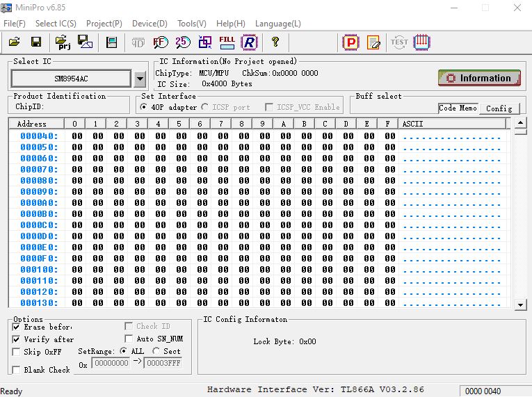
Task: Expand the Select IC dropdown arrow
Action: [x=140, y=79]
